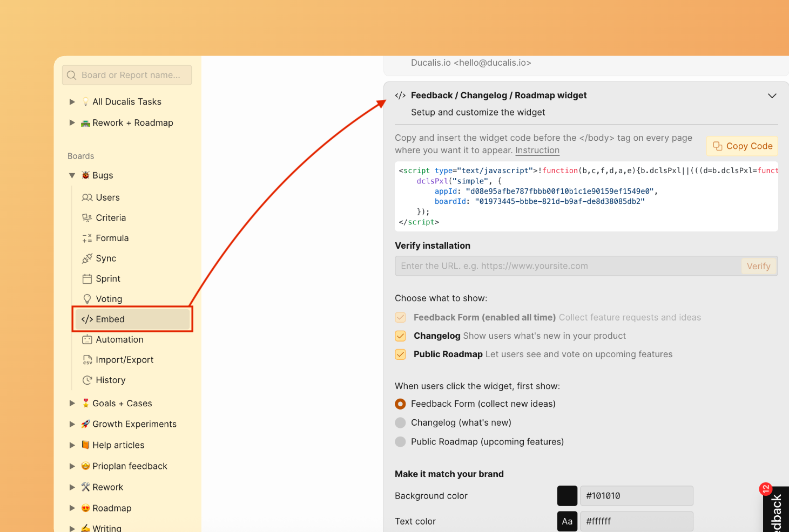789x532 pixels.
Task: Click the Voting lightbulb icon
Action: [x=87, y=299]
